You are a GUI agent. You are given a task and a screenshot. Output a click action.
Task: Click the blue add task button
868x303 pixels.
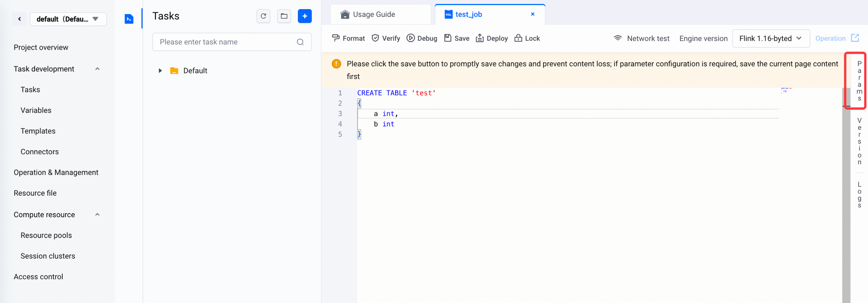coord(305,16)
